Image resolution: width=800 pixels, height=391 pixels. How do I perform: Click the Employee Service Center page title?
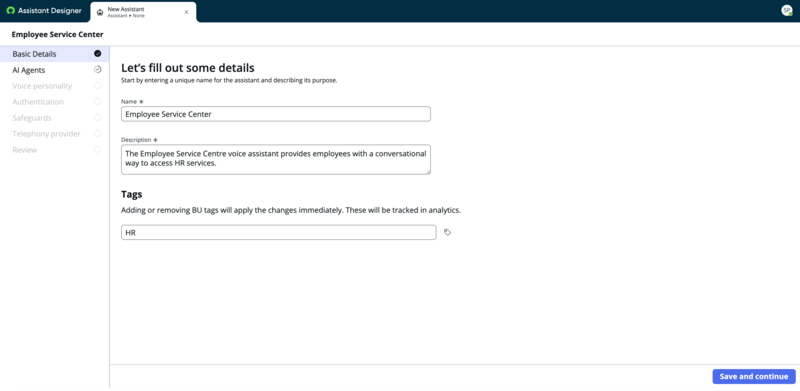(57, 34)
